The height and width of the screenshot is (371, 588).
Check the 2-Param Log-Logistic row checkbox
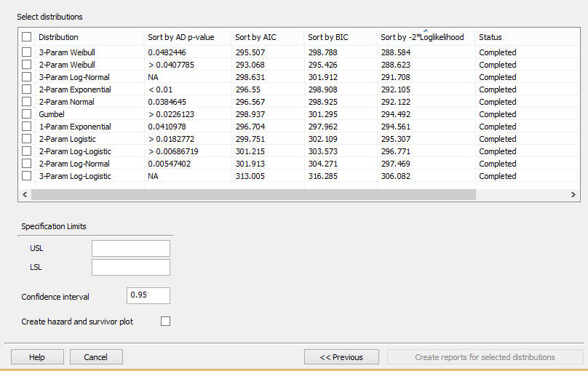click(x=27, y=151)
